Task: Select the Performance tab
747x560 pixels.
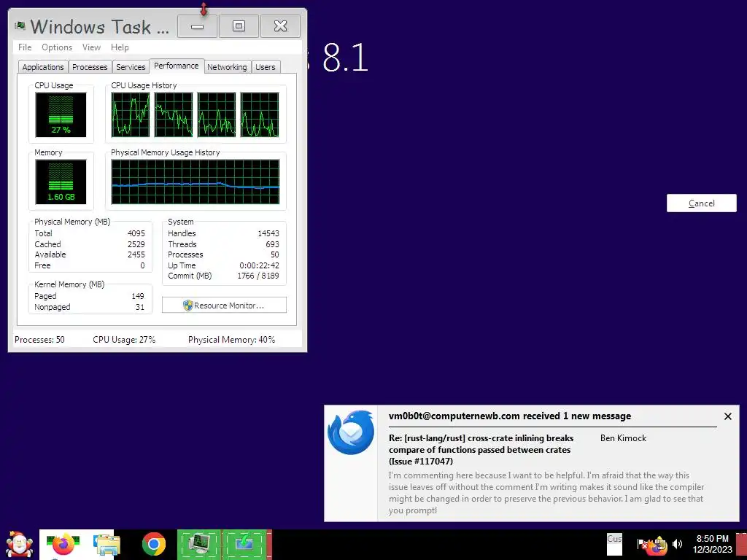Action: click(x=177, y=66)
